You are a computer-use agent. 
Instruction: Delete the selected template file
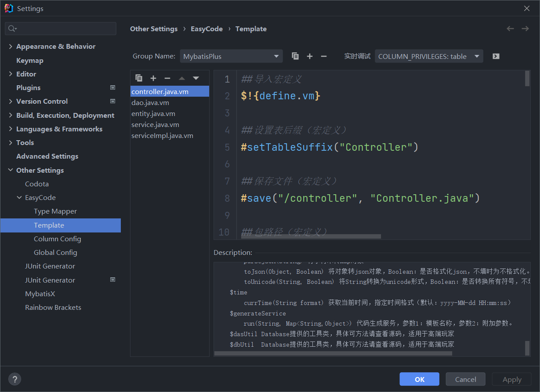point(167,78)
